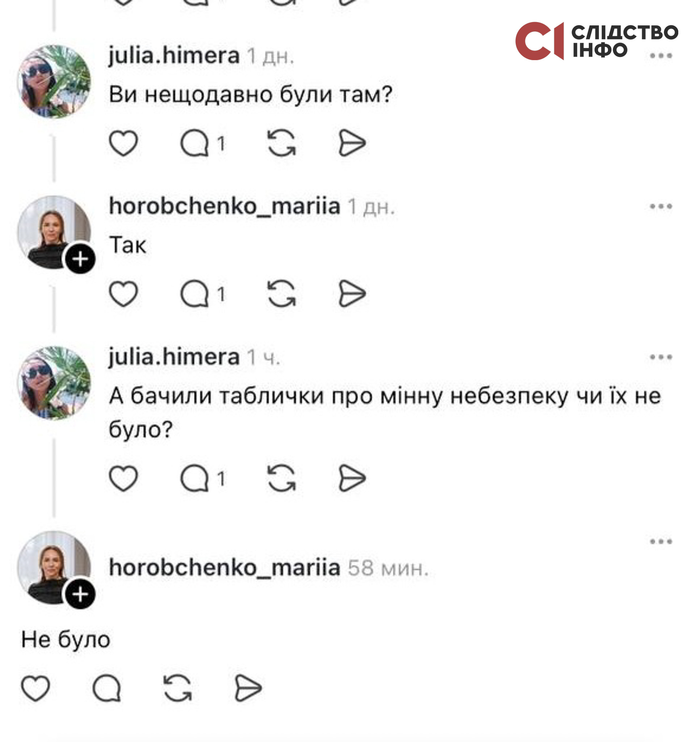Image resolution: width=700 pixels, height=742 pixels.
Task: Follow horobchenko_mariia via plus badge on last avatar
Action: click(x=80, y=594)
